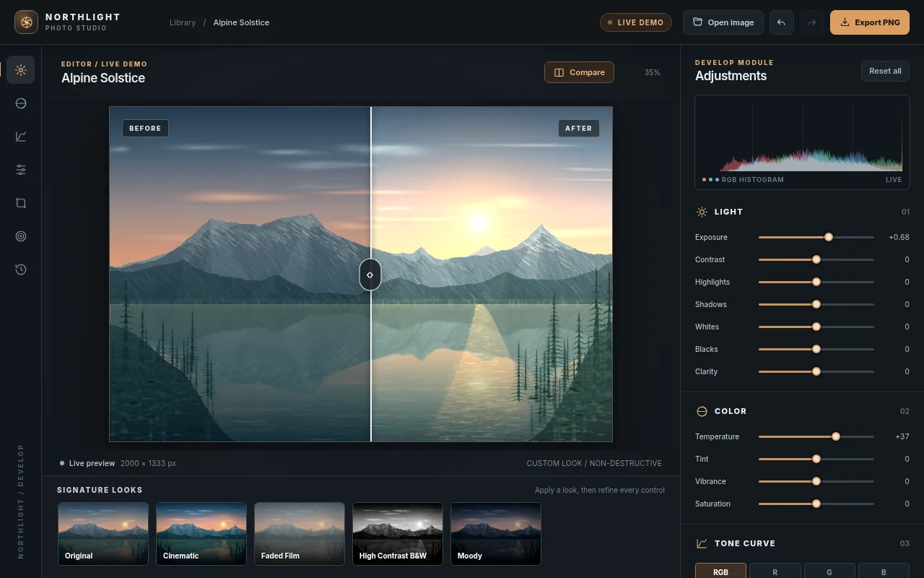Select the tone curve chart icon in sidebar
Screen dimensions: 924x578
(x=21, y=137)
